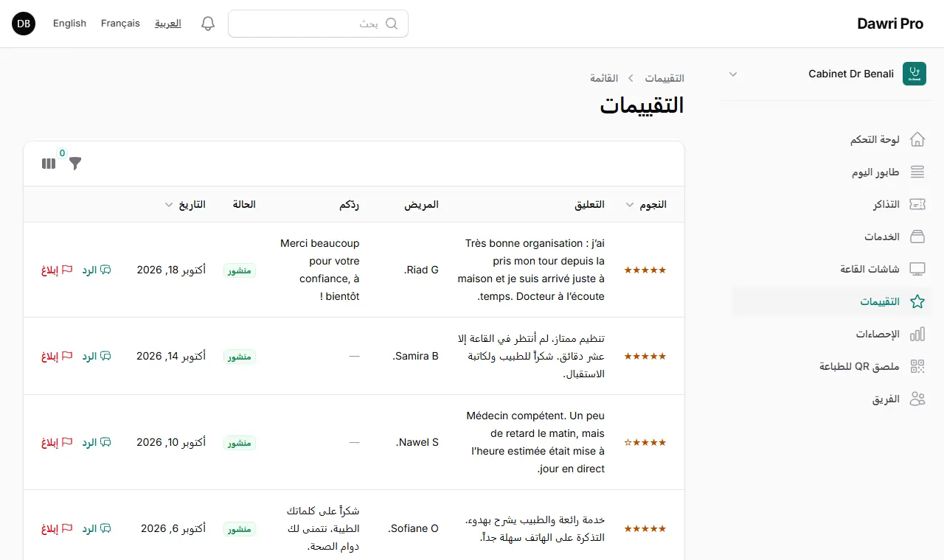
Task: Go to طابور اليوم in sidebar
Action: click(832, 172)
